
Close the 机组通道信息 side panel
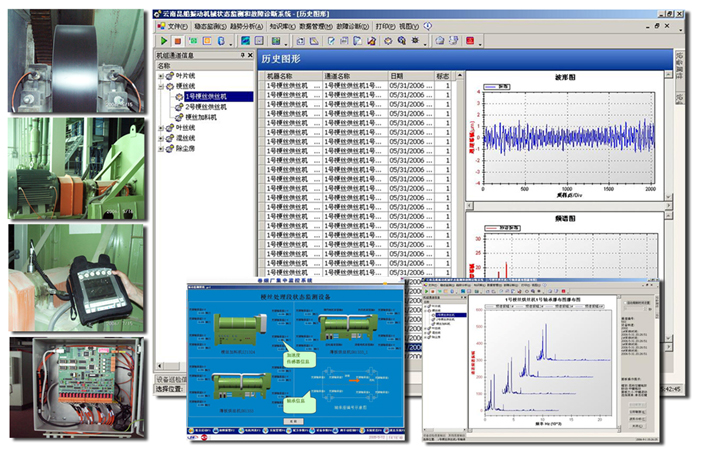click(250, 55)
